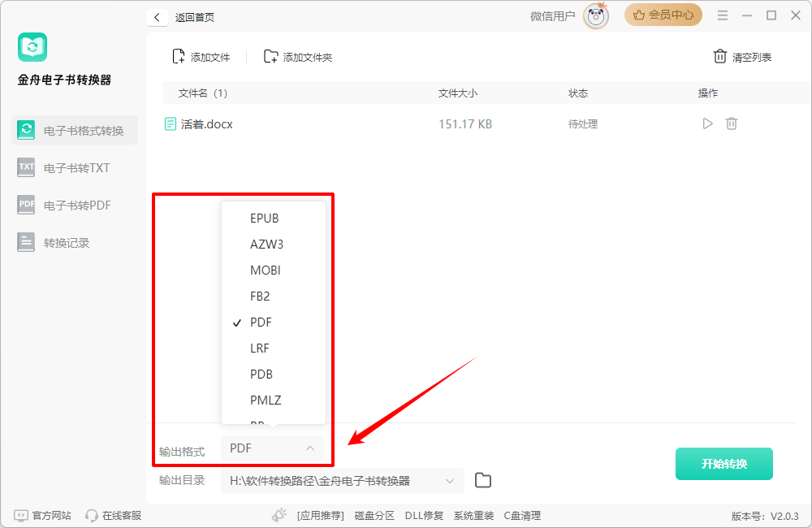Click the 金舟电子书转换器 app logo
The image size is (812, 528).
tap(32, 47)
